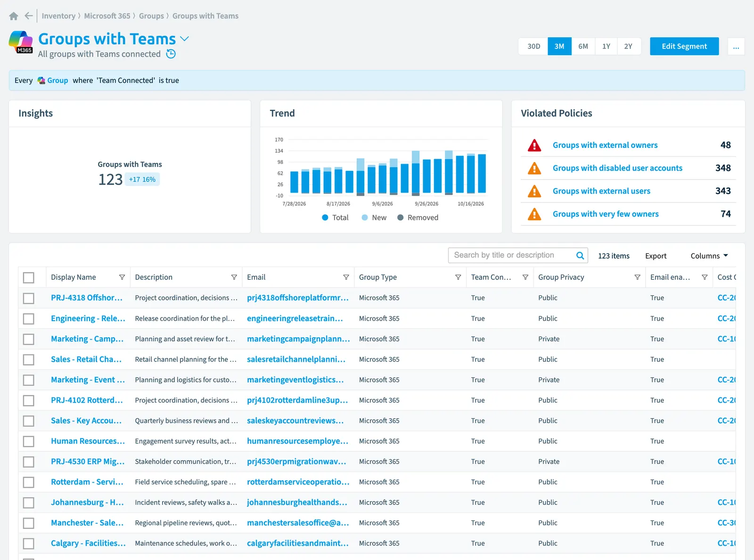
Task: Click the Export button
Action: pos(656,256)
